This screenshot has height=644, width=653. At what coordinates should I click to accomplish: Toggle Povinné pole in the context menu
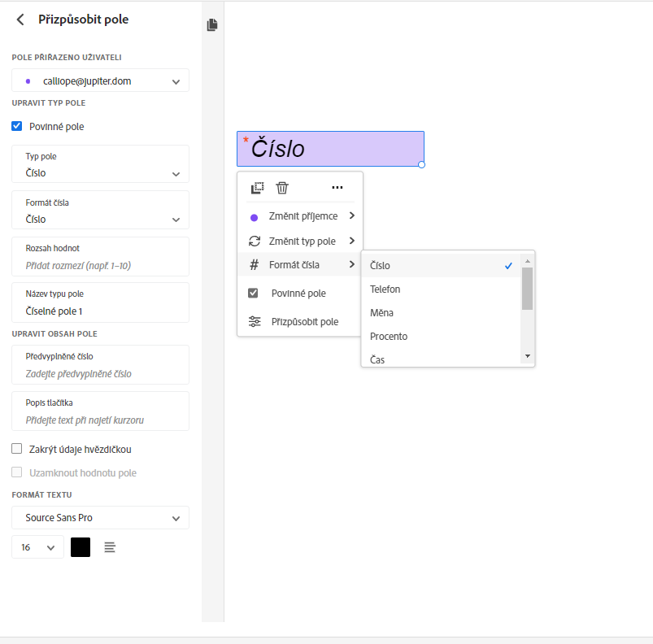[x=254, y=293]
